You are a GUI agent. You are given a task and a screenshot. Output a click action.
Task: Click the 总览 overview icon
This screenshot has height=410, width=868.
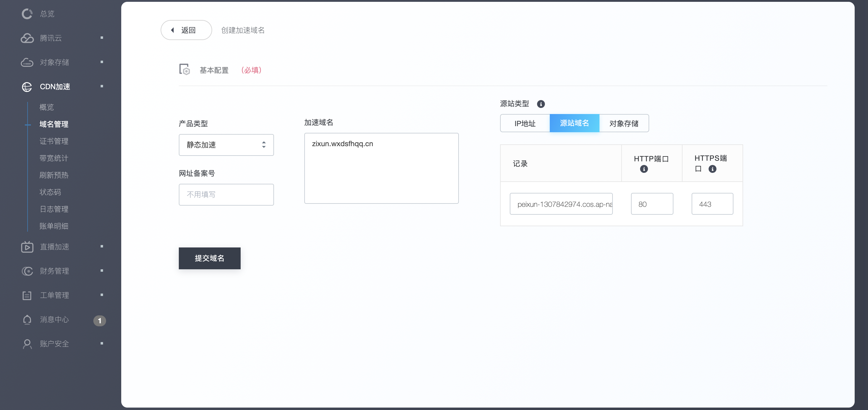coord(27,13)
